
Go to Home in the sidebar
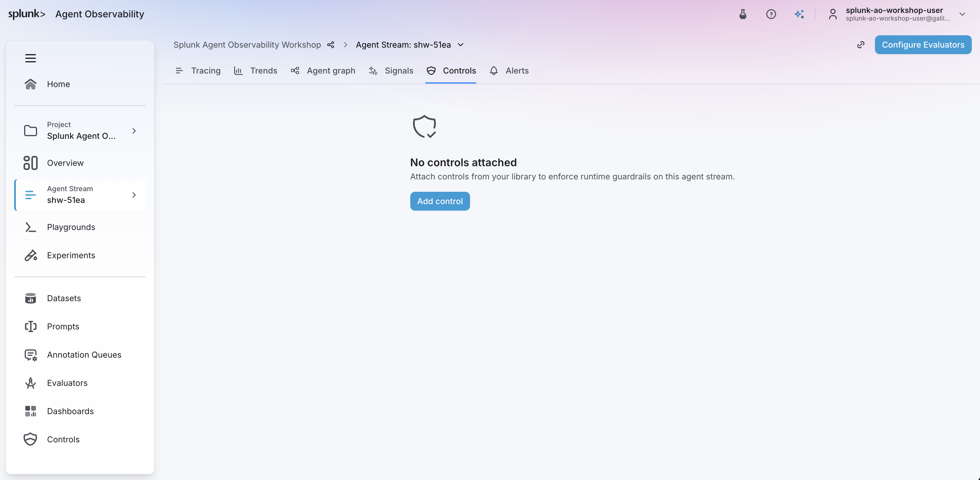point(80,84)
